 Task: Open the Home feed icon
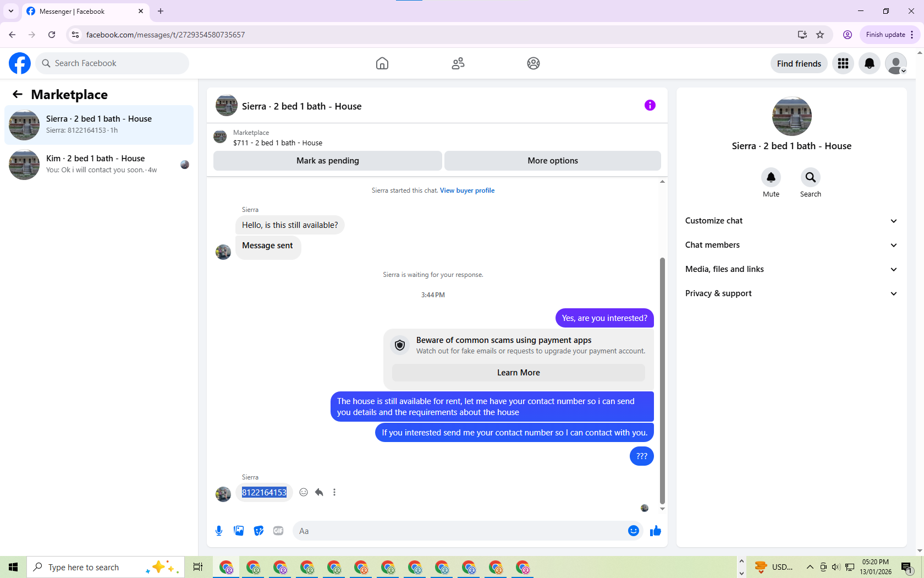pos(382,63)
